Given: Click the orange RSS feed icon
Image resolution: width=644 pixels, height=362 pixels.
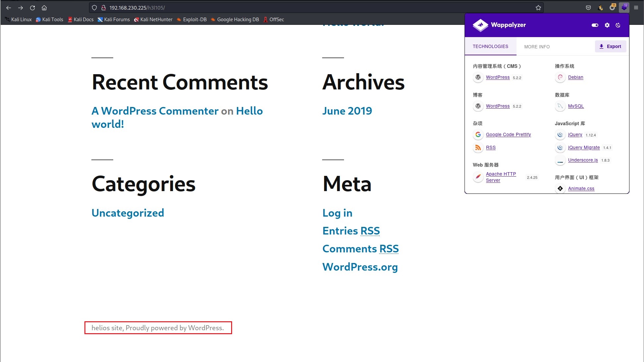Looking at the screenshot, I should point(478,147).
